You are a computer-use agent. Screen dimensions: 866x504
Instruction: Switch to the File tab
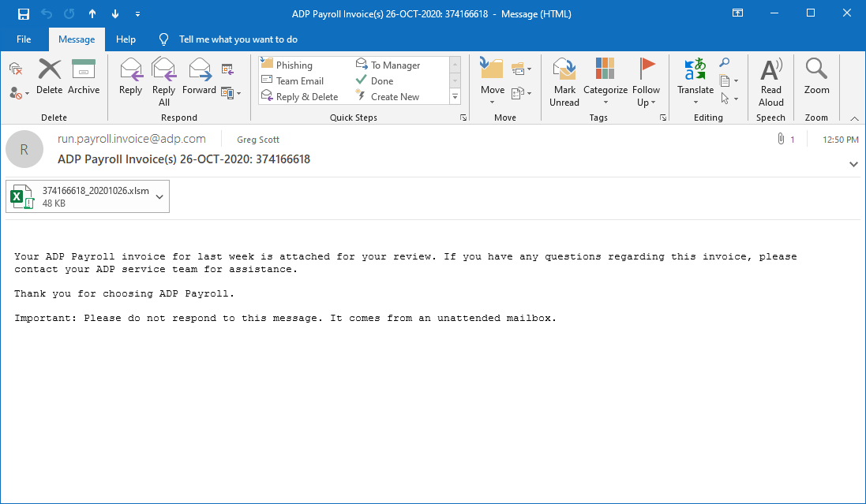23,39
